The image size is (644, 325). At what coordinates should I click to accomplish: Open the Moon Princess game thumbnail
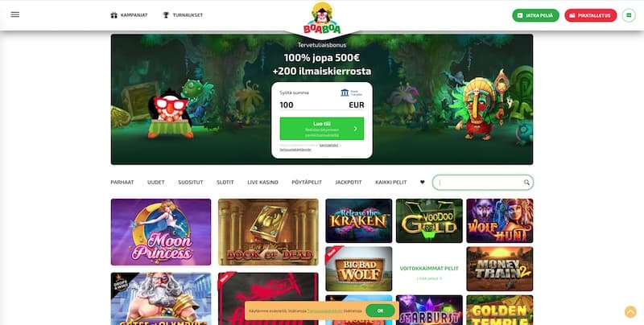[161, 232]
